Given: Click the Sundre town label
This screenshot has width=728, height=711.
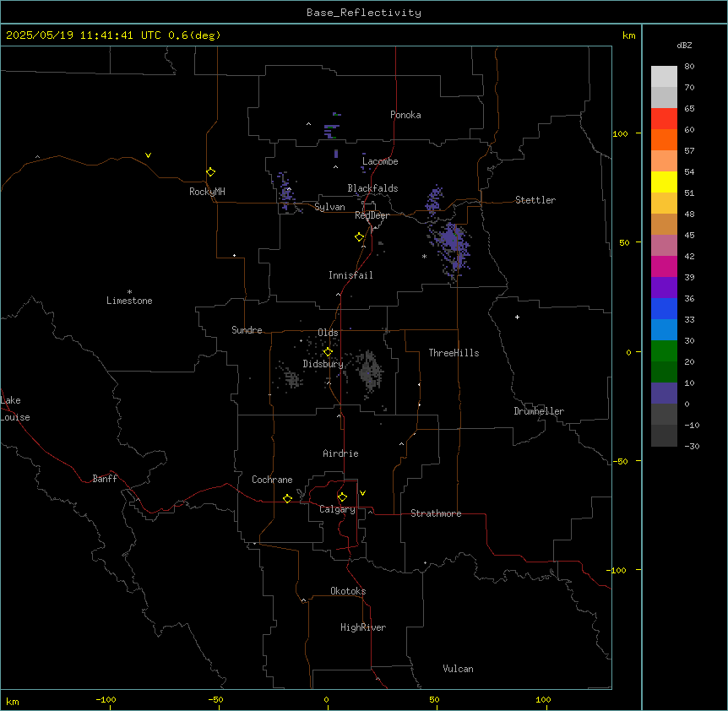Looking at the screenshot, I should [247, 330].
